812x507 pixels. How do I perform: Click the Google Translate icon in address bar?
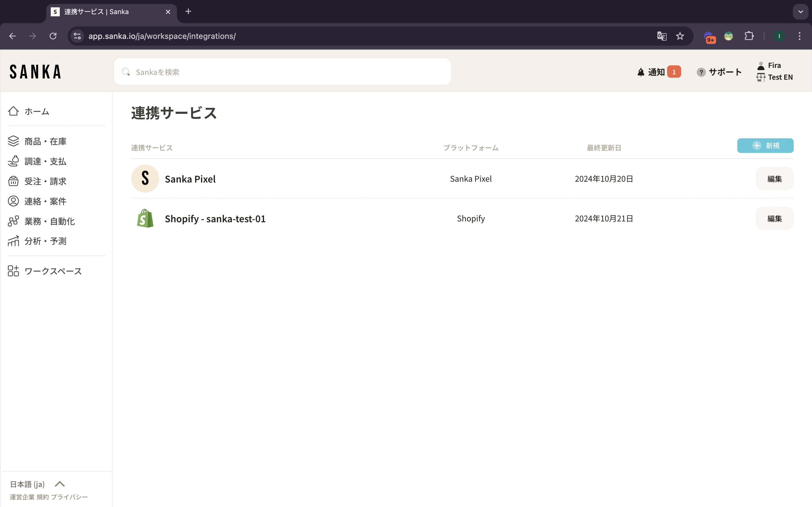click(661, 36)
